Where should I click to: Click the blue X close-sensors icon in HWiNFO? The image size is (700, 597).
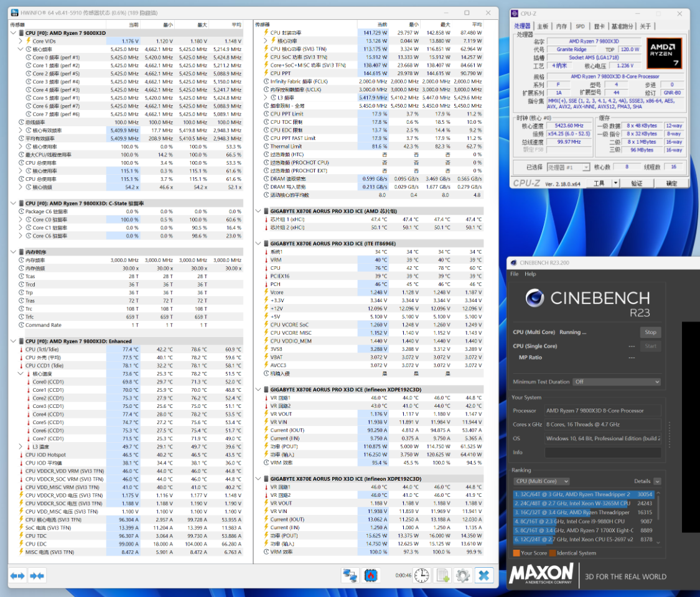point(484,576)
